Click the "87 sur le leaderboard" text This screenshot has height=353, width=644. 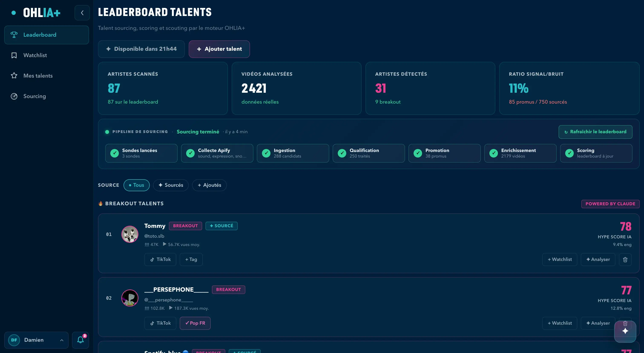point(133,102)
